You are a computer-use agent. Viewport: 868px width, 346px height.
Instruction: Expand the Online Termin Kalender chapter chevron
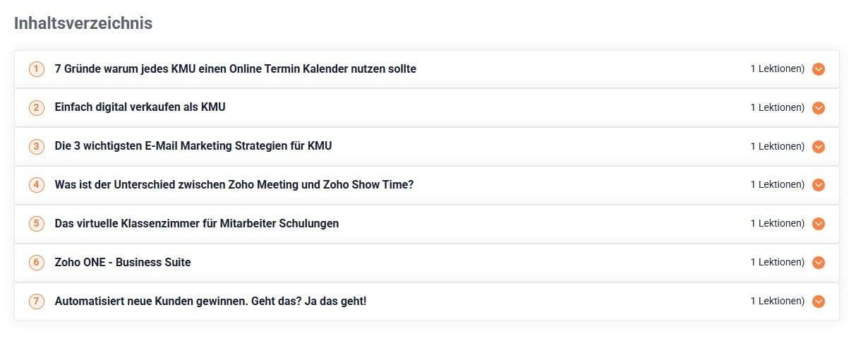coord(819,69)
